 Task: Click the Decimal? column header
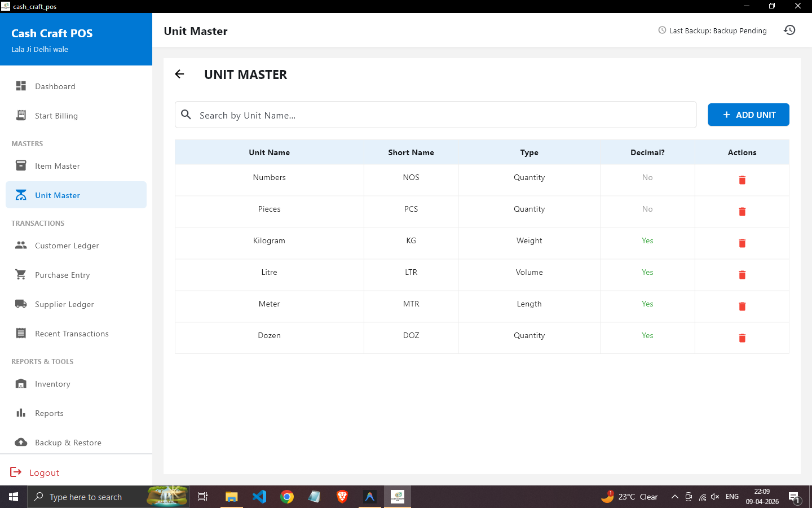point(647,152)
